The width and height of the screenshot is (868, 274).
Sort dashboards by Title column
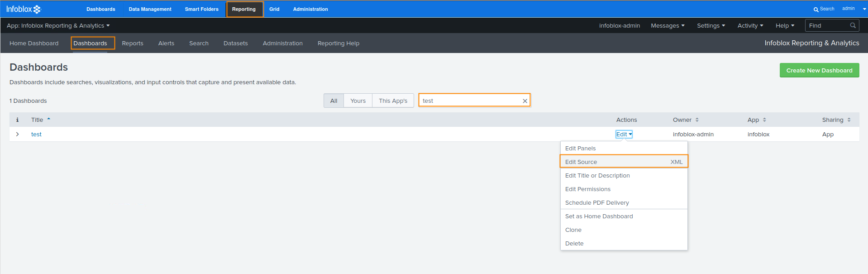click(41, 120)
